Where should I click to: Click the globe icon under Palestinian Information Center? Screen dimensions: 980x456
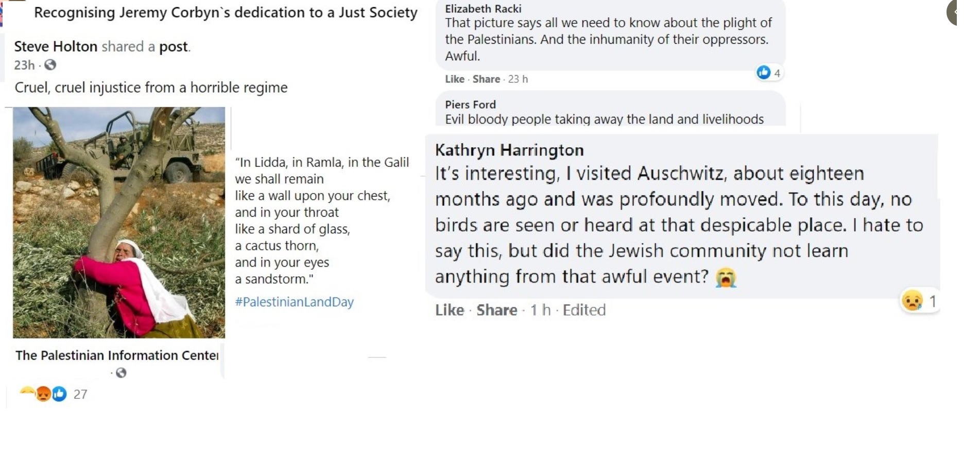(121, 373)
